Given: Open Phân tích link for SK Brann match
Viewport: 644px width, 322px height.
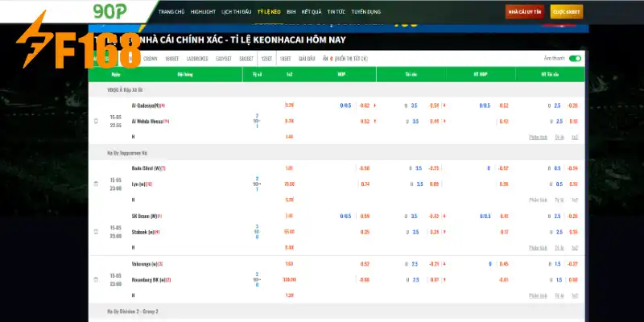Looking at the screenshot, I should (x=538, y=248).
